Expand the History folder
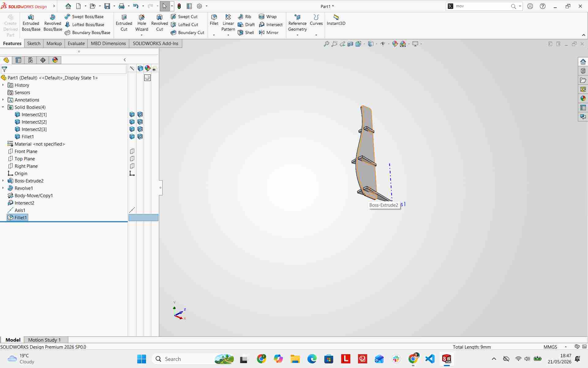The width and height of the screenshot is (588, 368). 3,85
